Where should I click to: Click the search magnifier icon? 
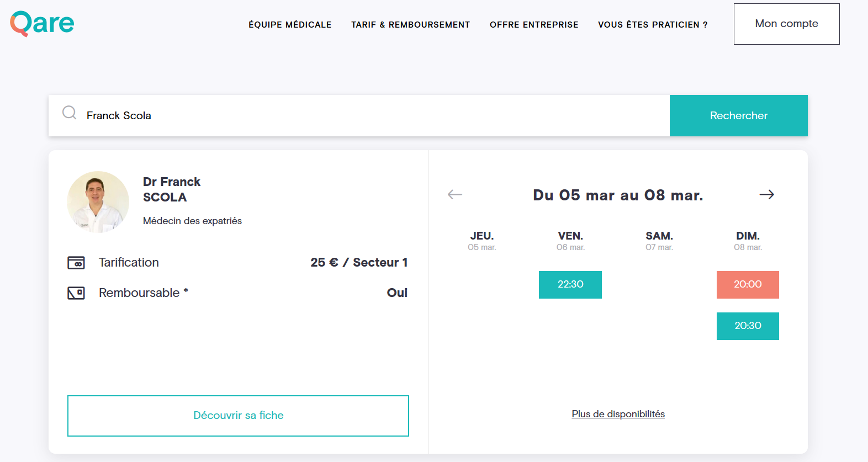point(70,113)
